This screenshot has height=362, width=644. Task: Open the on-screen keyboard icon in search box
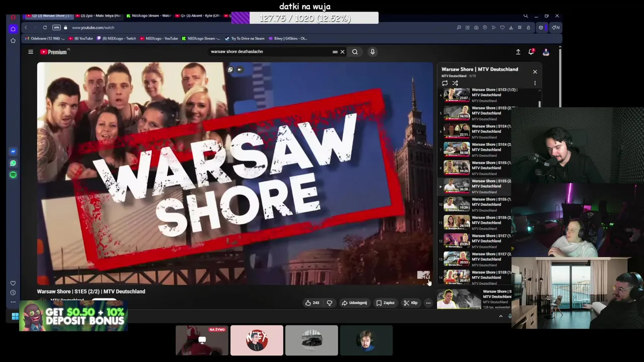(x=335, y=52)
